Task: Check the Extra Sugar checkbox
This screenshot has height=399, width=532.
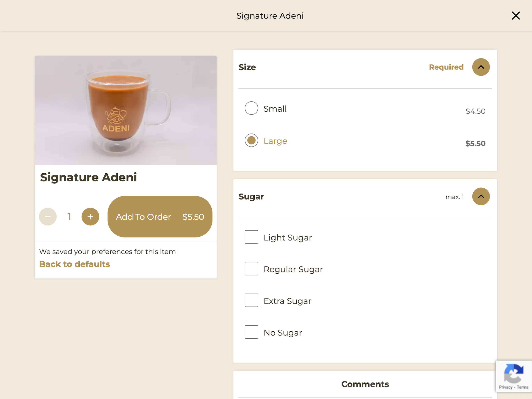Action: (251, 300)
